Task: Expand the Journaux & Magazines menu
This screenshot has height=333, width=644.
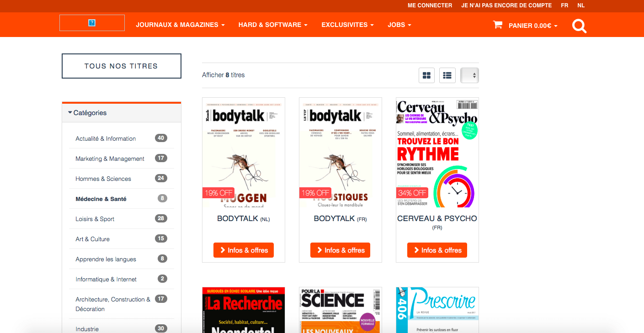Action: [180, 25]
